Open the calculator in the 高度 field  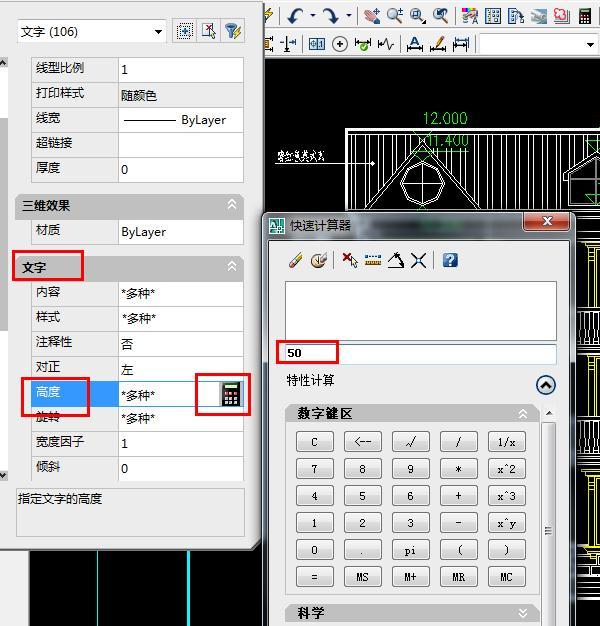(231, 394)
